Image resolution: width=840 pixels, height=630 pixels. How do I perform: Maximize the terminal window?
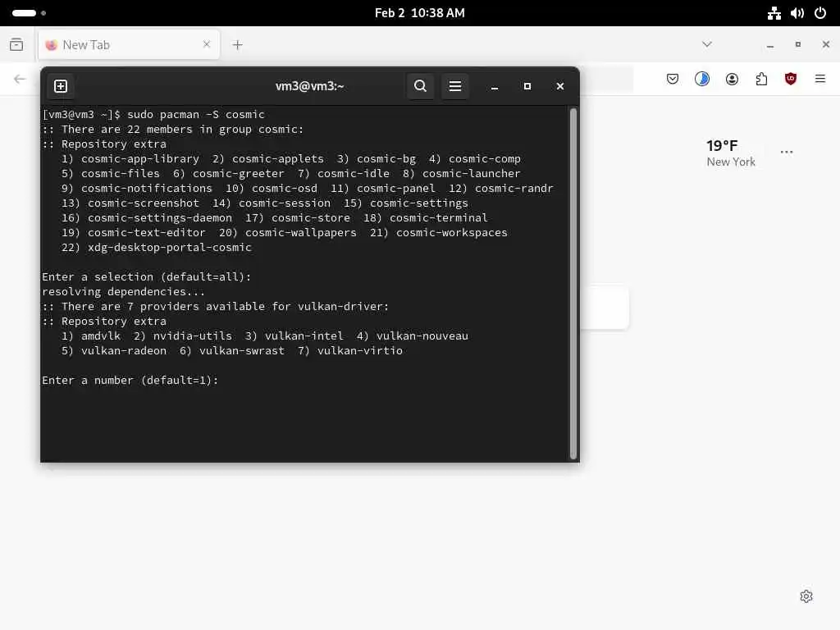click(527, 86)
